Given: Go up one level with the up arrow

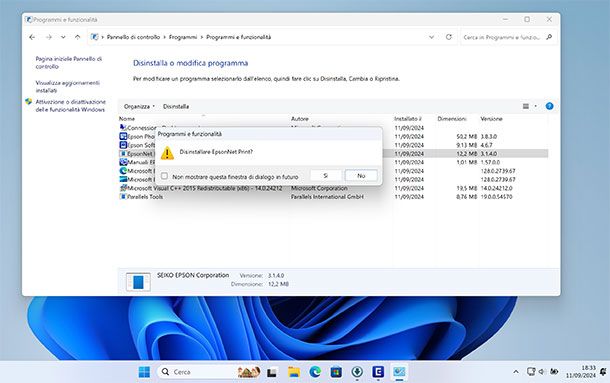Looking at the screenshot, I should click(77, 37).
